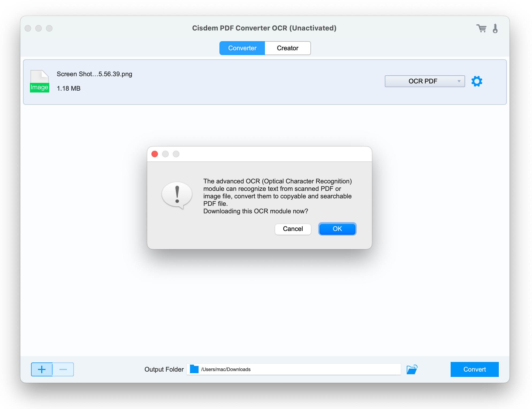Add files using the plus icon

(x=42, y=369)
